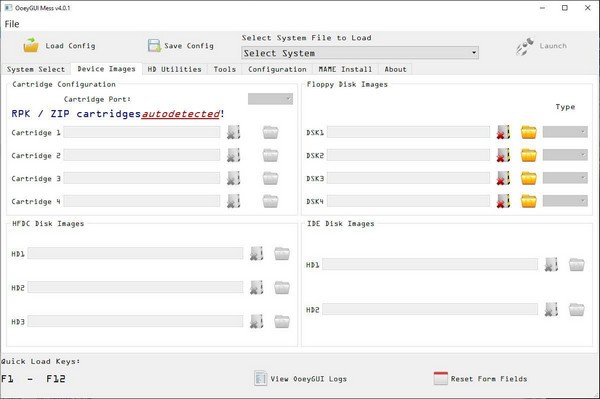Click the View OoeyGUI Logs icon
The width and height of the screenshot is (600, 399).
coord(260,378)
